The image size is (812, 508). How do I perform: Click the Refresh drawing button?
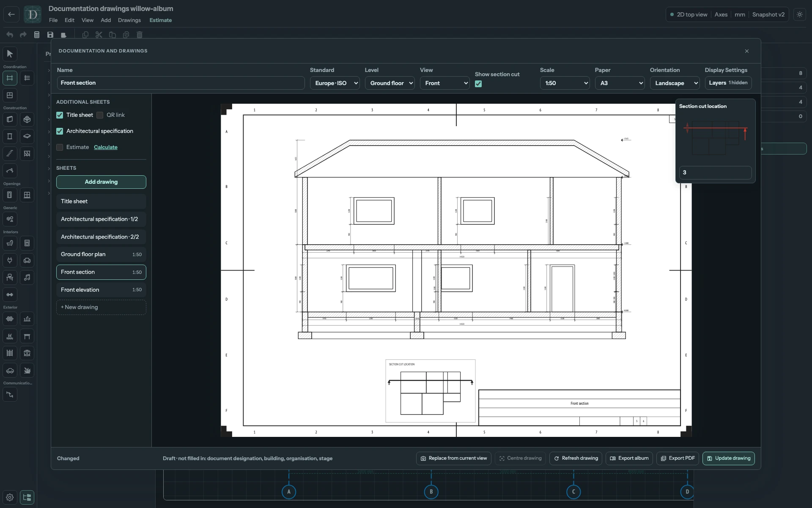(576, 458)
